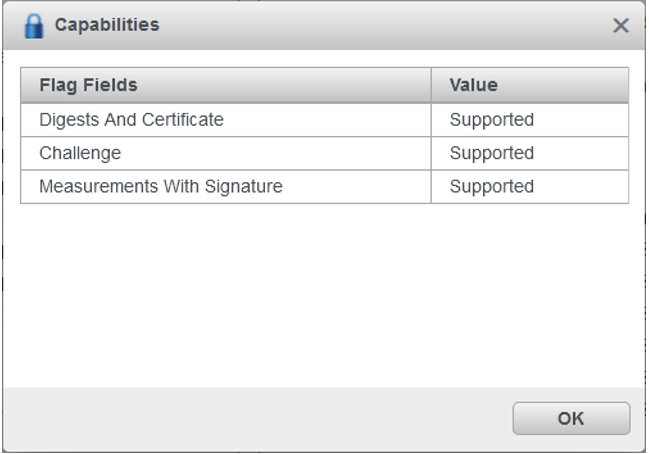Sort by the Flag Fields column header
Image resolution: width=649 pixels, height=454 pixels.
[88, 85]
